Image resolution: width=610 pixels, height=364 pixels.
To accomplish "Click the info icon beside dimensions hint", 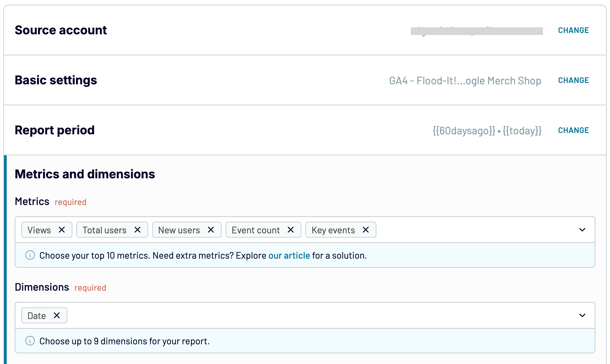I will pyautogui.click(x=30, y=341).
